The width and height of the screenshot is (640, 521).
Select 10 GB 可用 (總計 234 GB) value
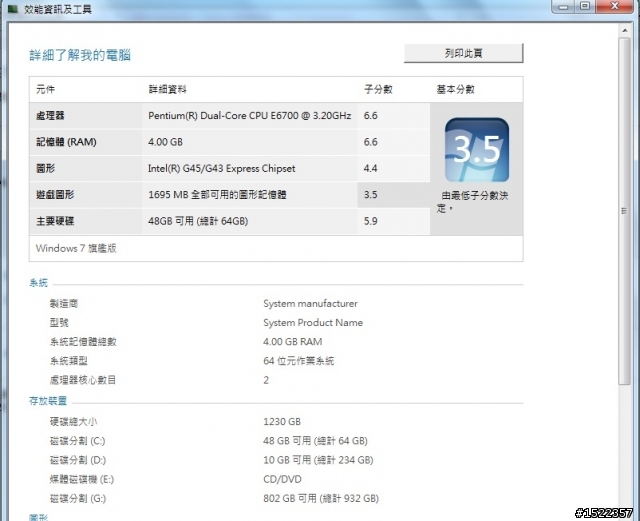click(x=318, y=460)
